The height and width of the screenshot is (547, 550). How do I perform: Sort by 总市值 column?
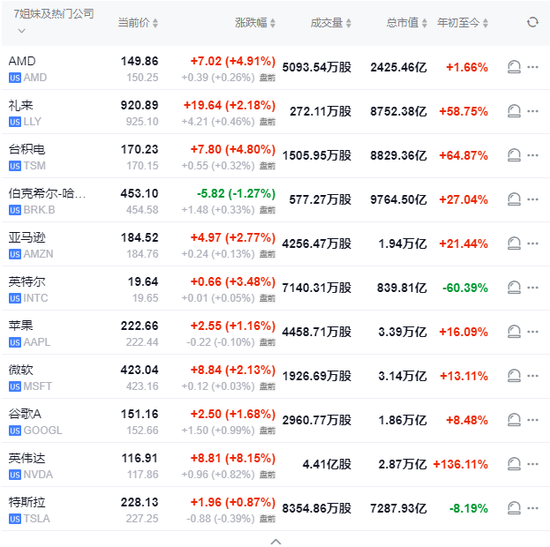tap(407, 23)
